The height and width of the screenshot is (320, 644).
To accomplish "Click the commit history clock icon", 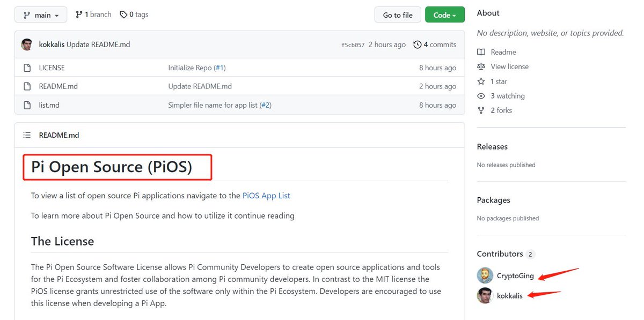I will (417, 44).
